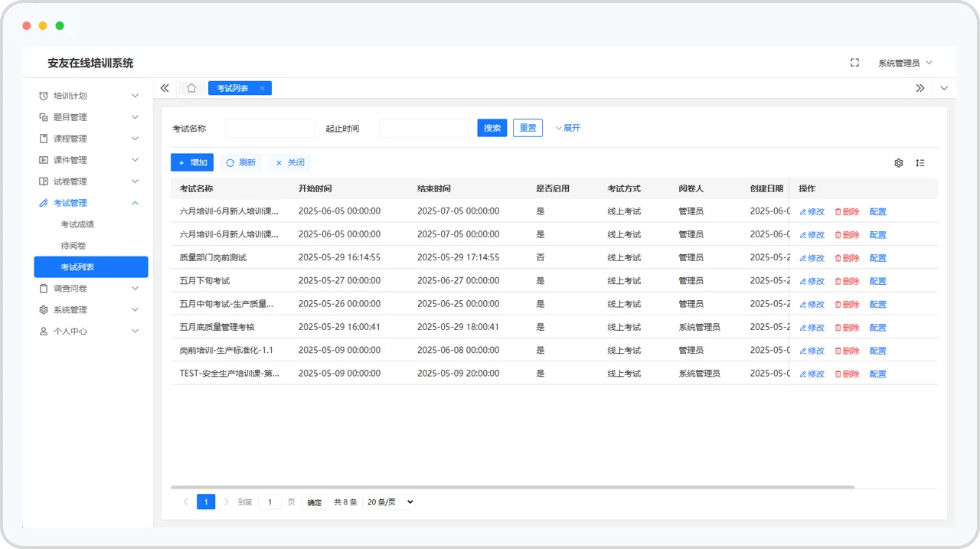
Task: Click the 系统管理 gear icon
Action: pyautogui.click(x=44, y=310)
